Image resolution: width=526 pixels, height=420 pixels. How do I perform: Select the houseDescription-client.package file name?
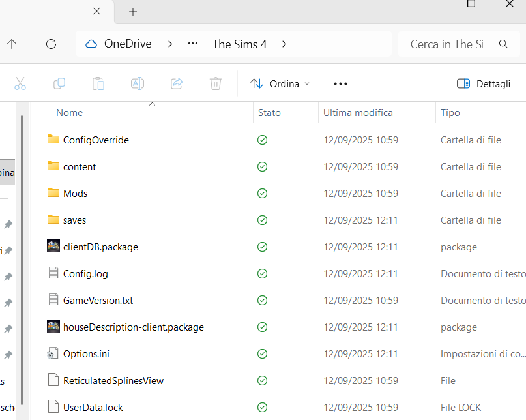pos(134,327)
